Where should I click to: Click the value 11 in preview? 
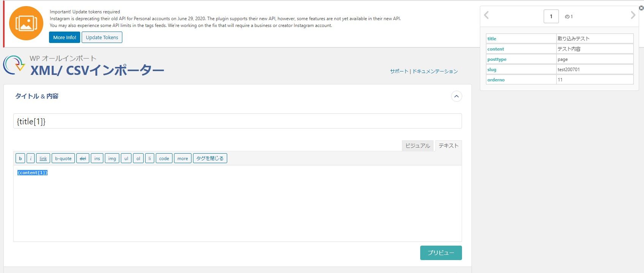coord(560,80)
